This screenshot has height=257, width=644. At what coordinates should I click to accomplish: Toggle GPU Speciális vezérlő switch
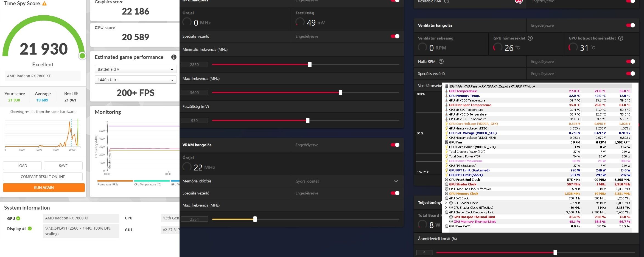click(395, 36)
